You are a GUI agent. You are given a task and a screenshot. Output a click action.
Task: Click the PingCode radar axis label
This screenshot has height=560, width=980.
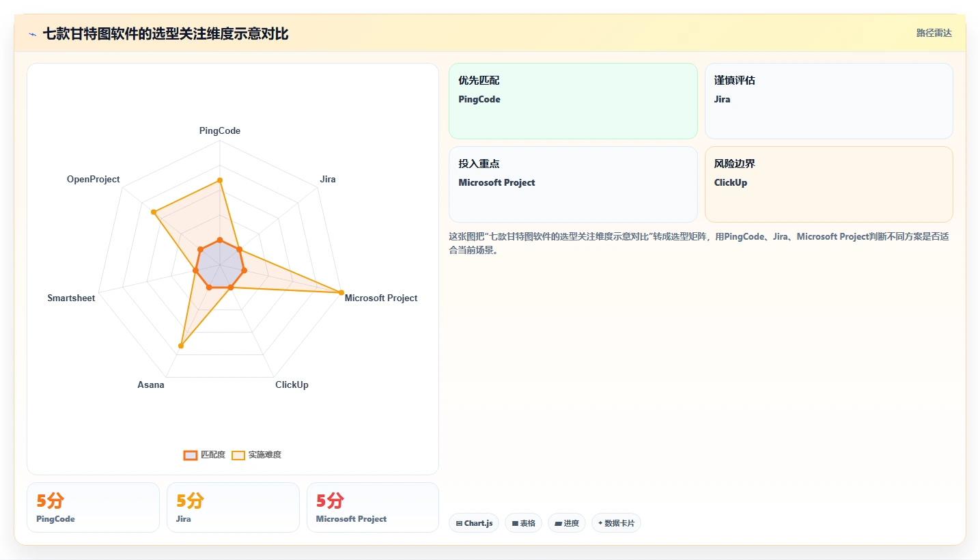tap(220, 130)
